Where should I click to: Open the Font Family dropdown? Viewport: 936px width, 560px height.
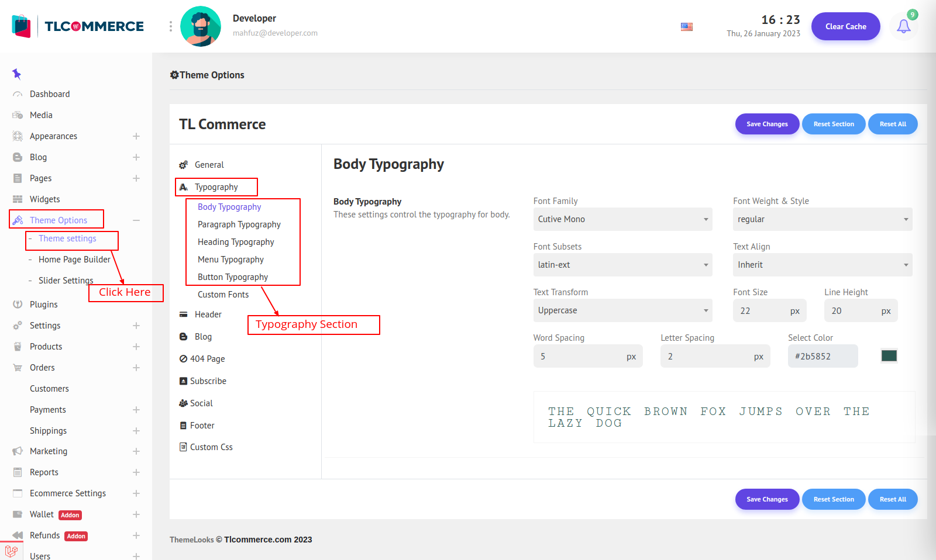622,219
